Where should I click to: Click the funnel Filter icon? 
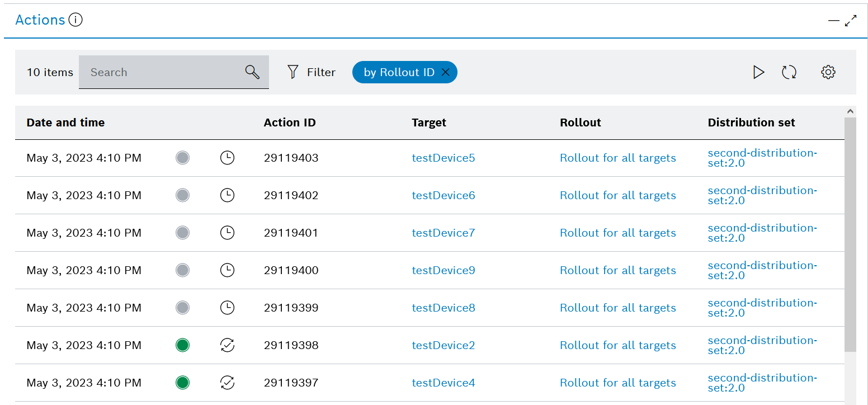293,72
